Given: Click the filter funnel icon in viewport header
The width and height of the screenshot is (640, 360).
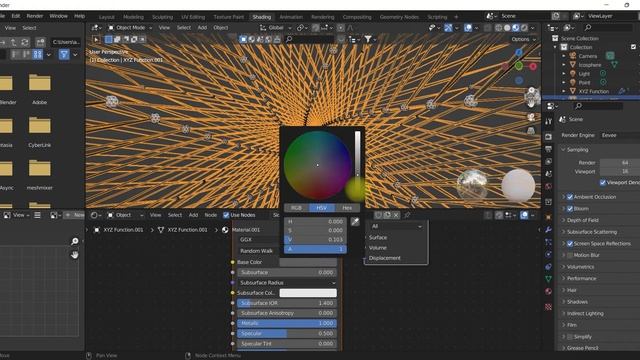Looking at the screenshot, I should [368, 39].
